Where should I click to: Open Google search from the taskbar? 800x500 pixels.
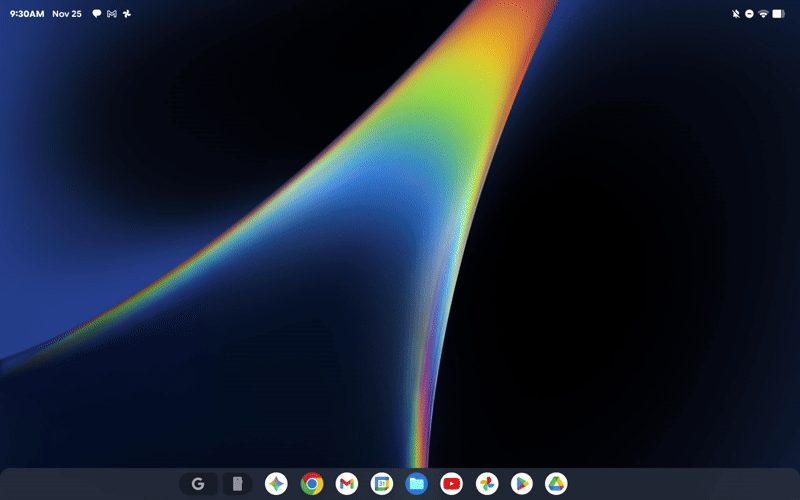tap(198, 484)
